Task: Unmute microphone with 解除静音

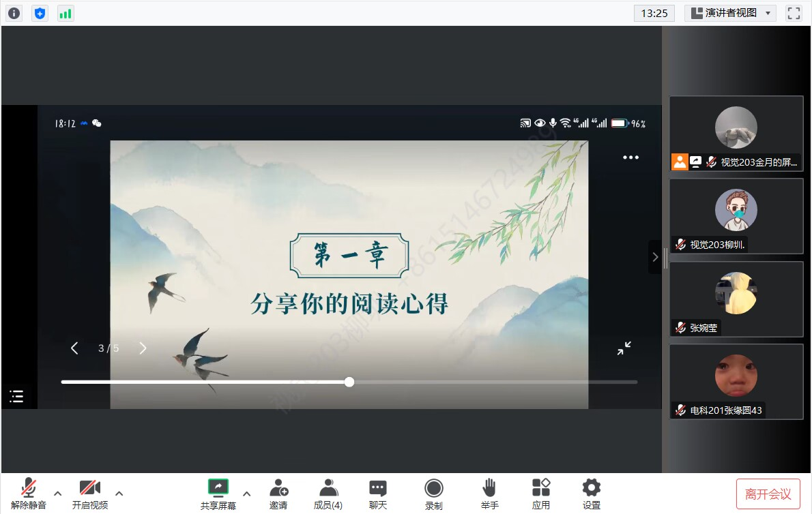Action: click(29, 494)
